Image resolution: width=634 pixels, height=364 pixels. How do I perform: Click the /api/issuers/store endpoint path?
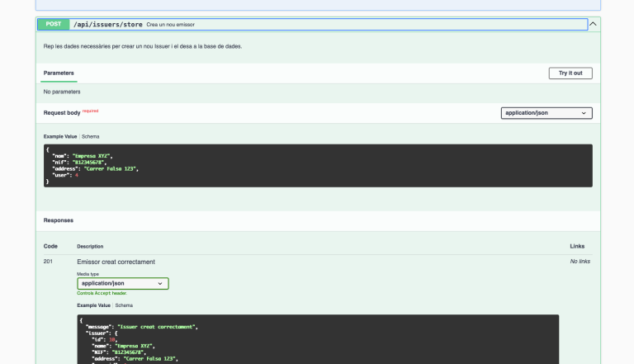tap(108, 25)
